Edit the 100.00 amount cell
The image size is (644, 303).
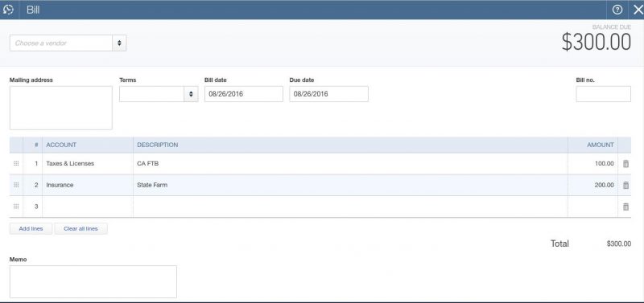592,164
